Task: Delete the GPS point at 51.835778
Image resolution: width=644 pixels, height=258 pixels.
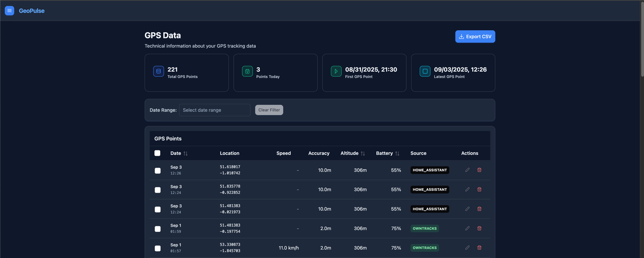Action: tap(479, 189)
